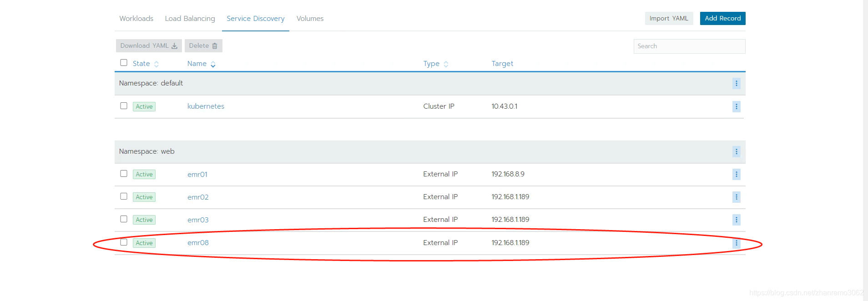Open action menu for kubernetes row
Viewport: 868px width, 301px height.
click(x=736, y=106)
